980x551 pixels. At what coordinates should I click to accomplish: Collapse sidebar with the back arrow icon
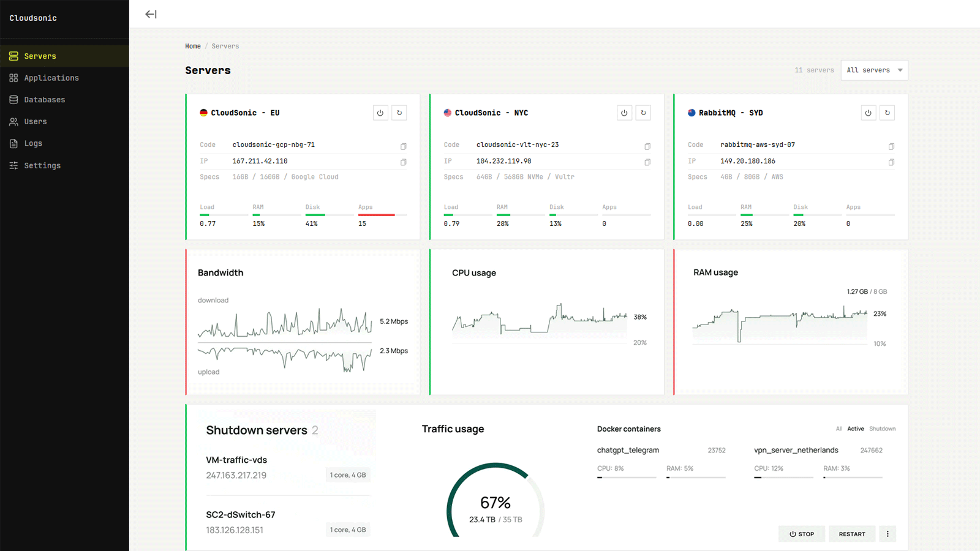151,14
